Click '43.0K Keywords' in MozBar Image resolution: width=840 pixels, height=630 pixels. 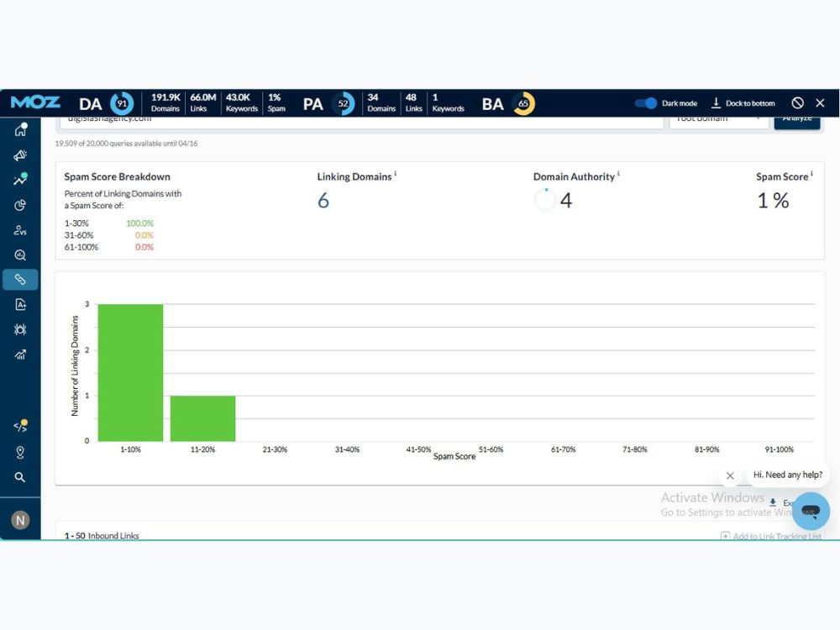click(241, 102)
